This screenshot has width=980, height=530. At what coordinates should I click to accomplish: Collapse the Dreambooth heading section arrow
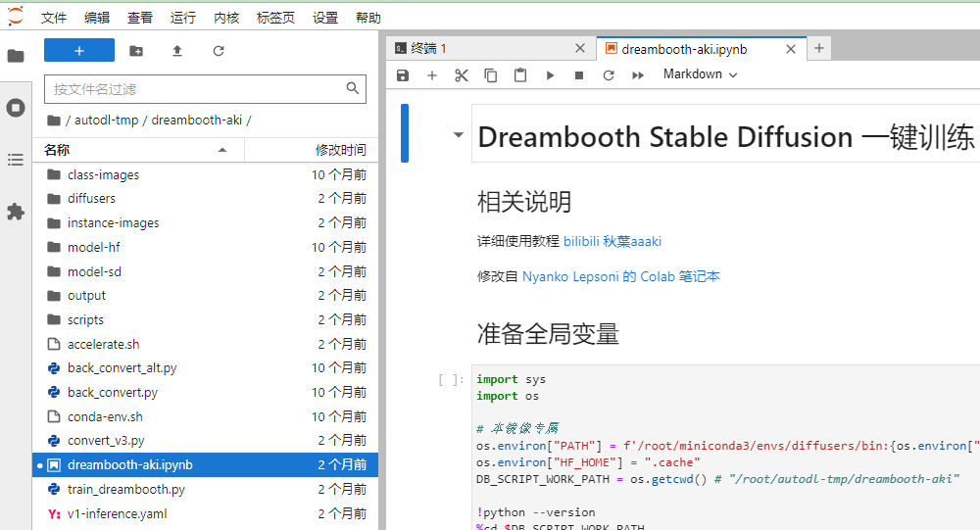pos(458,134)
